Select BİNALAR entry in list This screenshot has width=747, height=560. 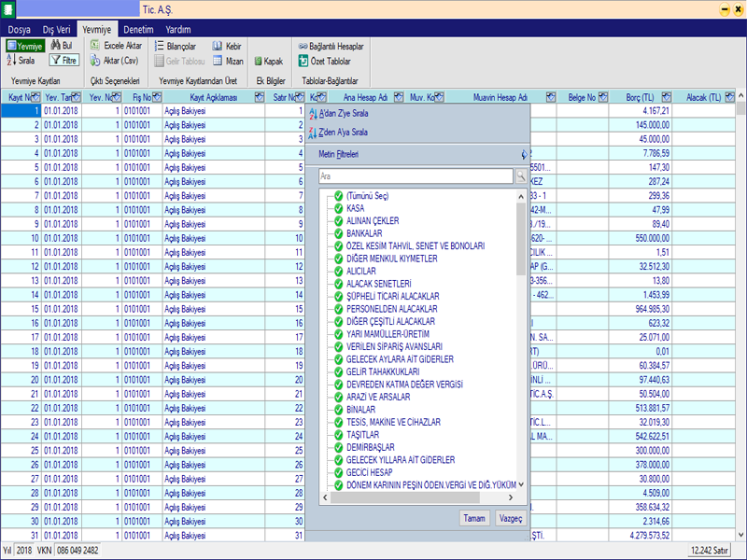[x=360, y=410]
